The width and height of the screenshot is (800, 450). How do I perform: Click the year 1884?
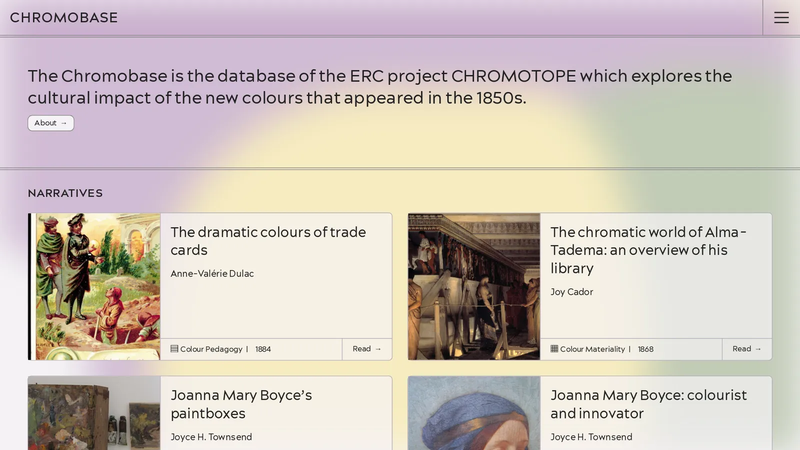(x=263, y=349)
